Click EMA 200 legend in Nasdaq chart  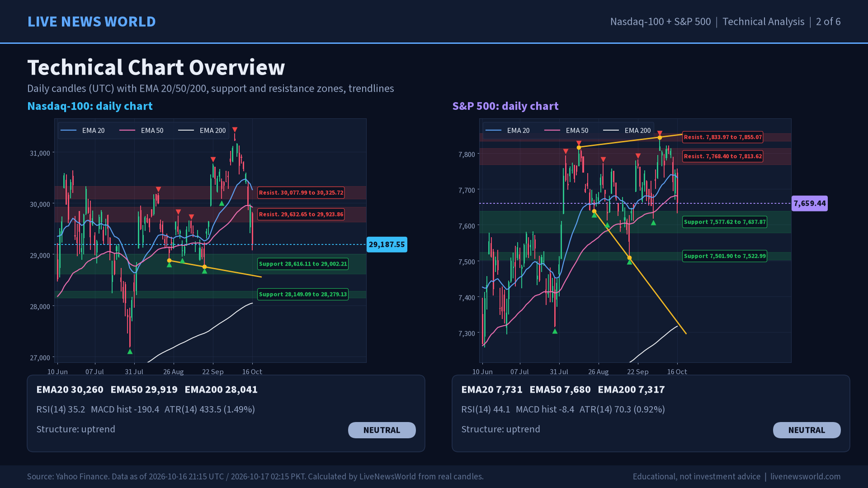pos(202,131)
